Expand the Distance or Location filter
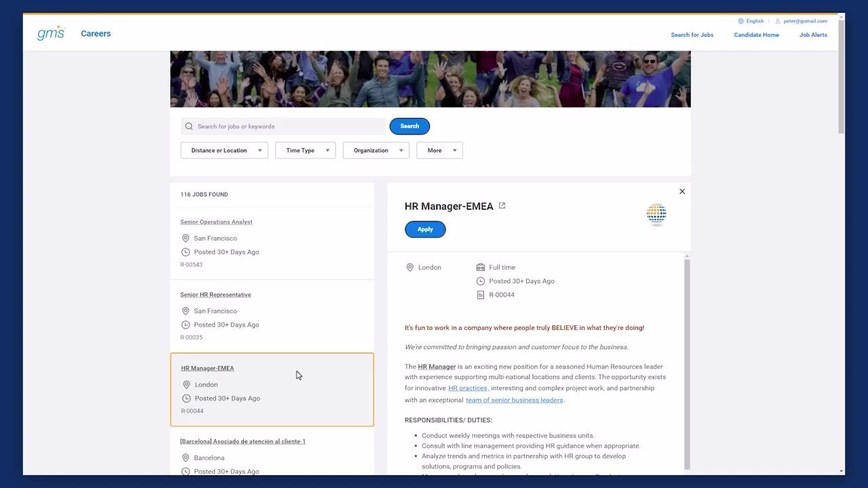The height and width of the screenshot is (488, 868). (x=224, y=150)
